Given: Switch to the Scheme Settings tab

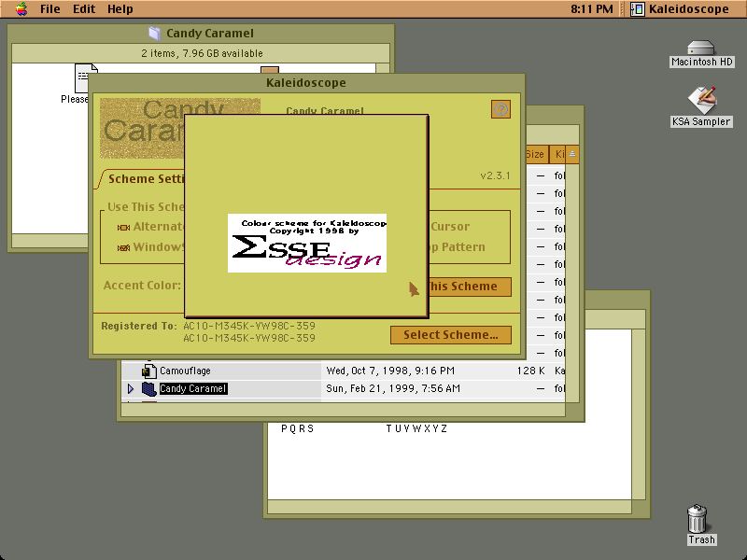Looking at the screenshot, I should pyautogui.click(x=146, y=178).
